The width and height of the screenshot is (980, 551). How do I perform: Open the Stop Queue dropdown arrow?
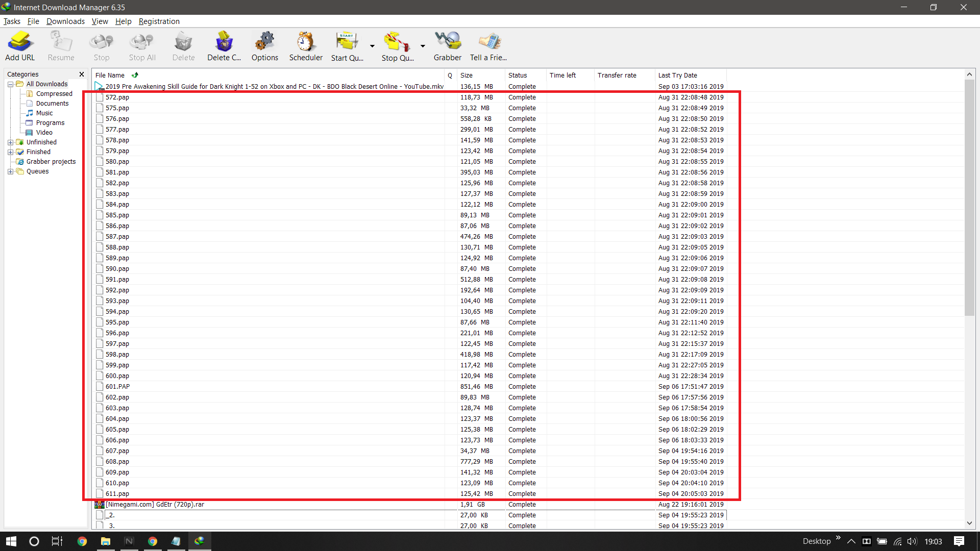(x=422, y=46)
